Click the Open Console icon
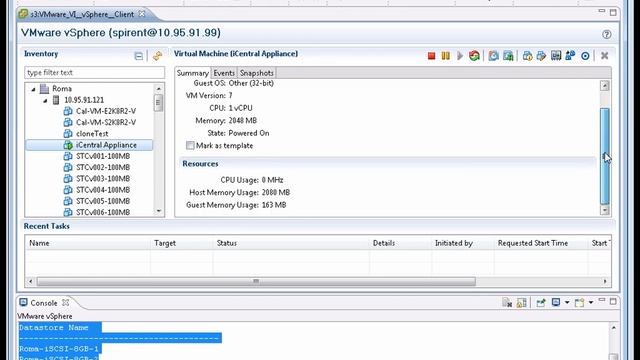 point(579,303)
